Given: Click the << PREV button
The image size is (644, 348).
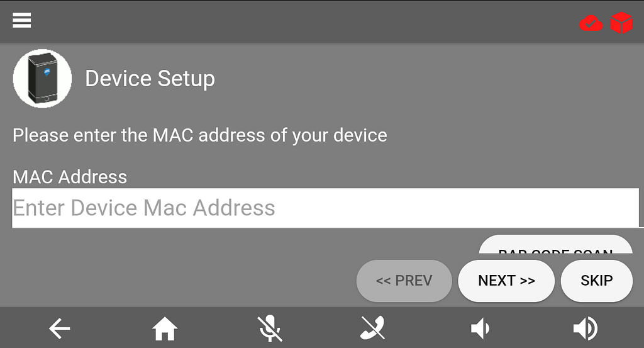Looking at the screenshot, I should click(x=404, y=281).
